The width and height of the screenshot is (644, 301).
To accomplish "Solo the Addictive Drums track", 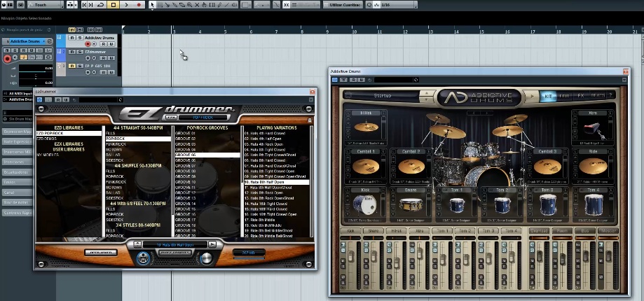I will coord(80,38).
